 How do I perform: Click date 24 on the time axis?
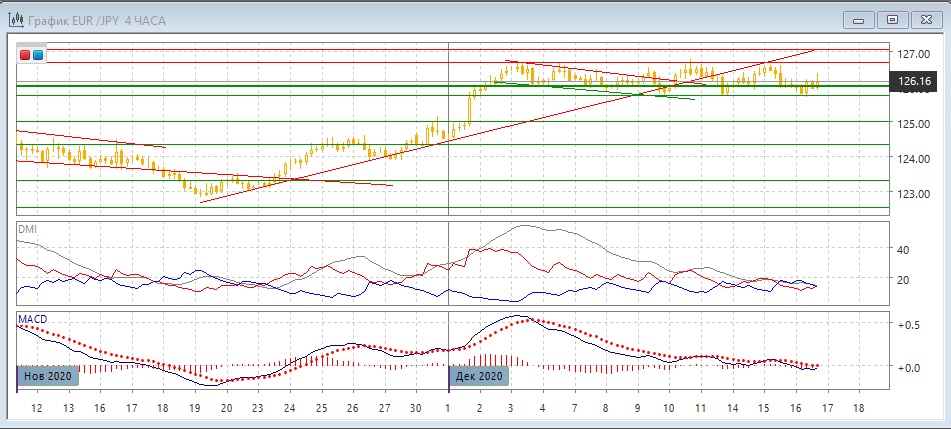[x=290, y=410]
